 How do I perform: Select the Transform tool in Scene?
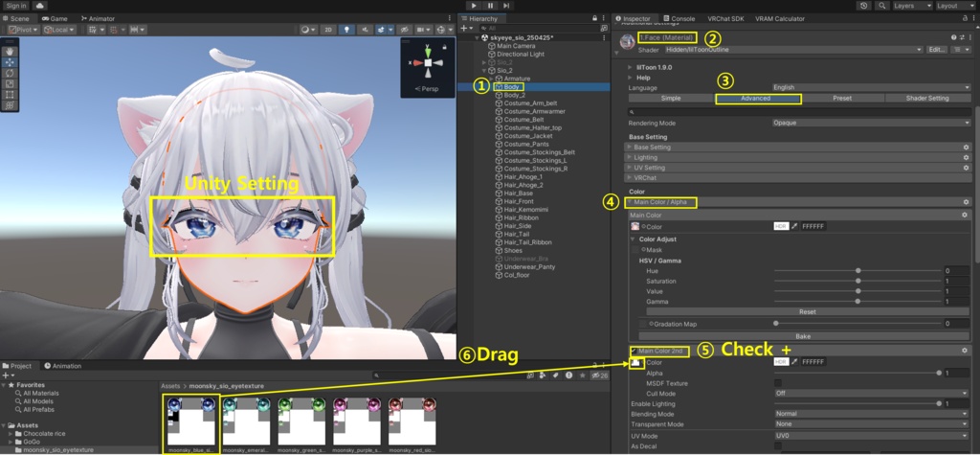pyautogui.click(x=10, y=105)
